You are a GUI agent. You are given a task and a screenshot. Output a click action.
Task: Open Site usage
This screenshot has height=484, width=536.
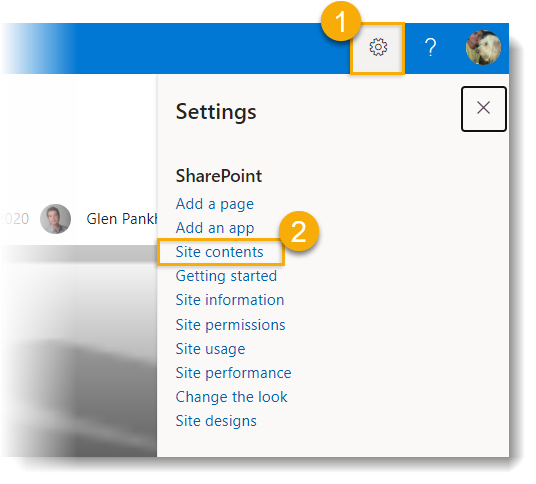[x=210, y=349]
